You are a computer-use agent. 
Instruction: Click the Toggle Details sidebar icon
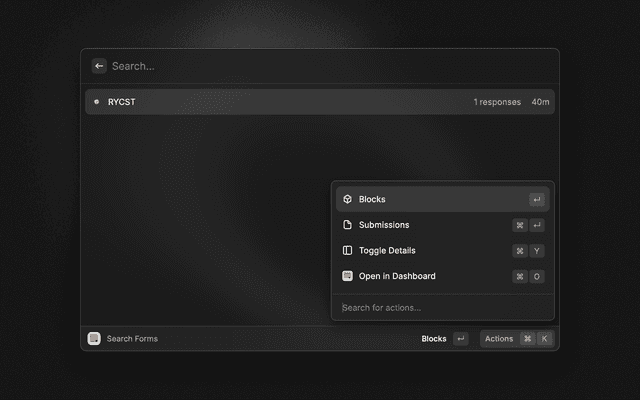pyautogui.click(x=347, y=251)
